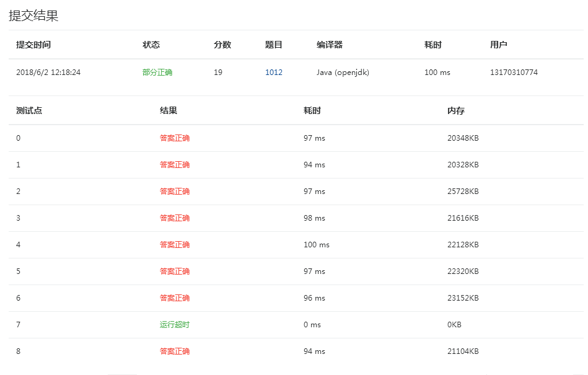This screenshot has height=375, width=588.
Task: Click total time 100 ms in submission row
Action: [437, 73]
